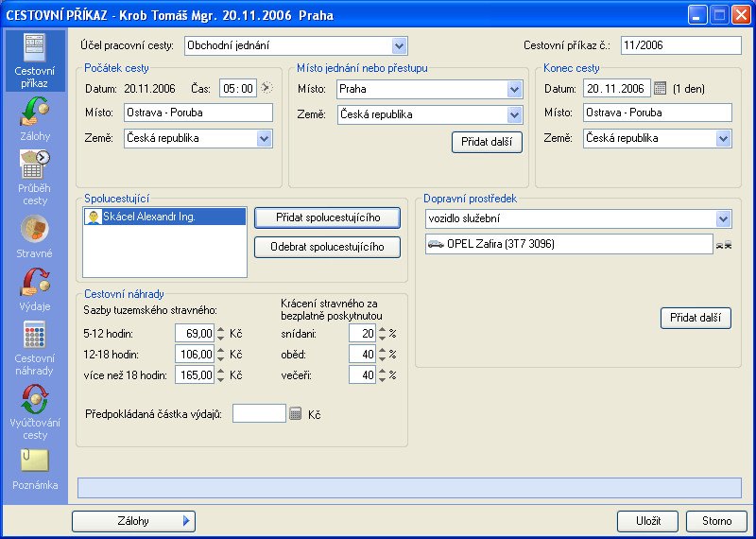Click the Předpokládaná částka výdajů field
Viewport: 756px width, 539px height.
[x=259, y=413]
